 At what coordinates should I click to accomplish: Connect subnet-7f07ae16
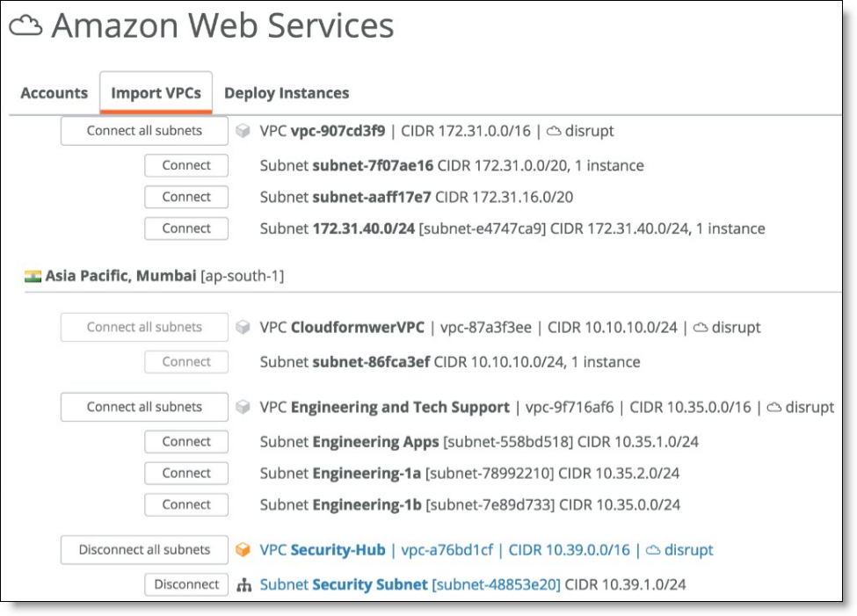pyautogui.click(x=186, y=165)
